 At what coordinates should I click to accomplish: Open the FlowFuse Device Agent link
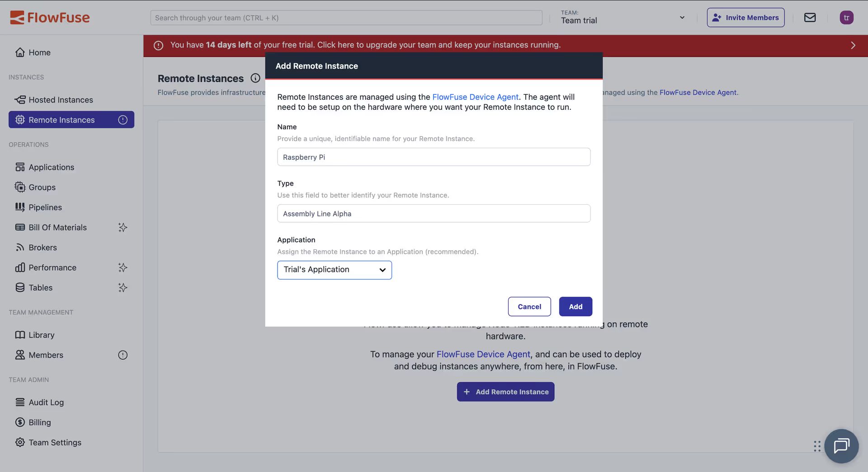click(475, 97)
